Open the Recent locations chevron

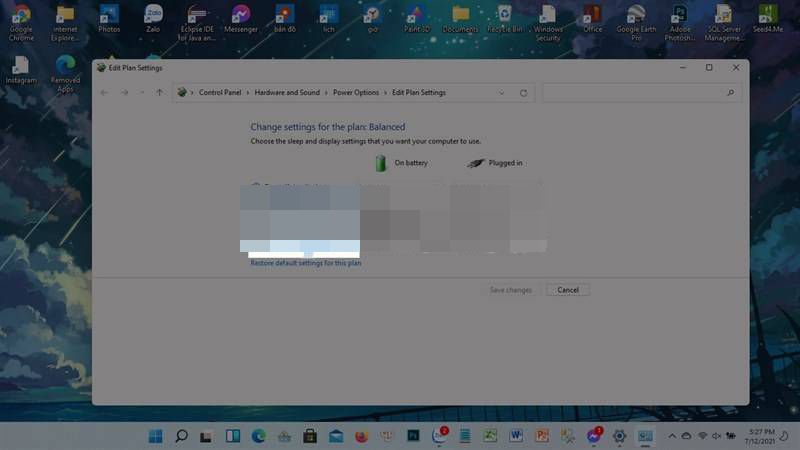142,93
